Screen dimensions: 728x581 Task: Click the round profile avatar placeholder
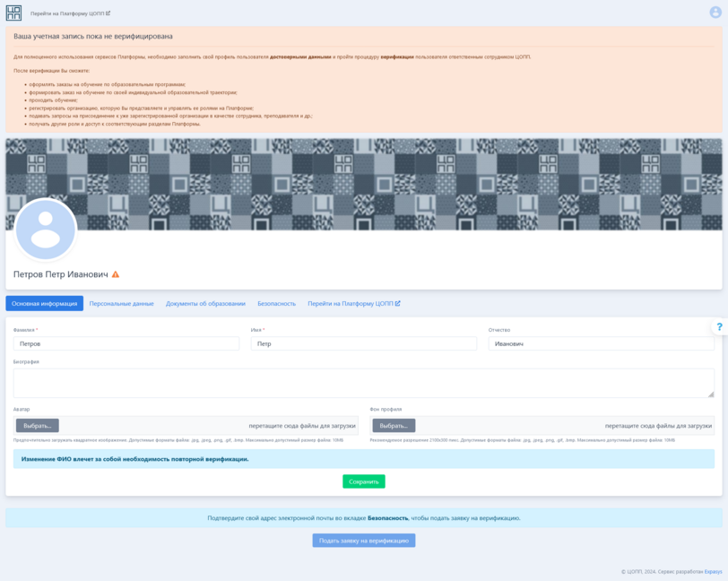46,230
